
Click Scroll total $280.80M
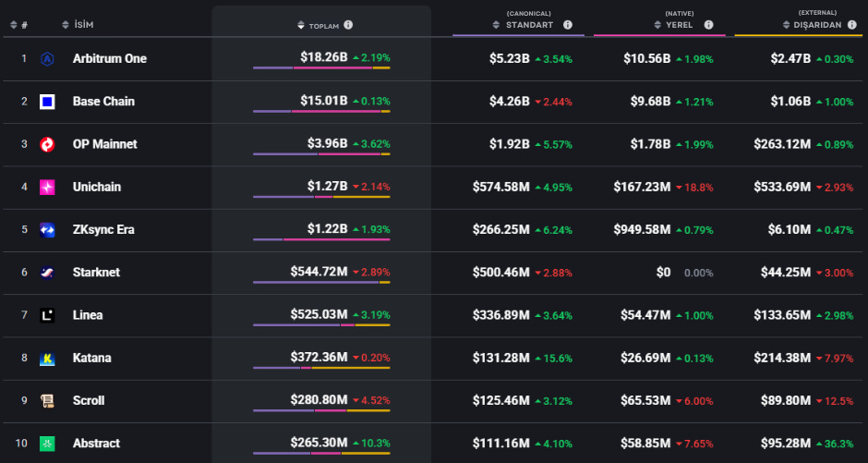[x=319, y=400]
